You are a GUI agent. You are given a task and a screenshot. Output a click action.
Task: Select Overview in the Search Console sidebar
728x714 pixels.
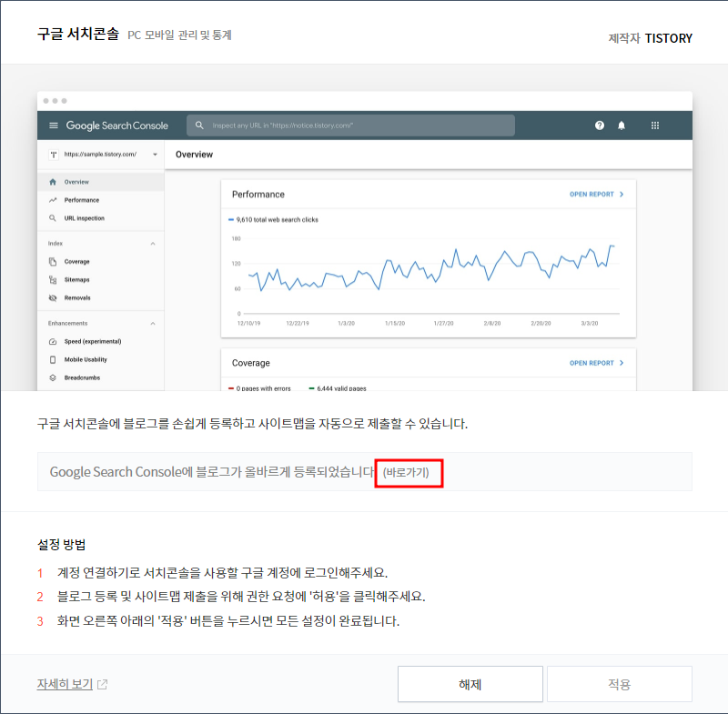tap(77, 182)
